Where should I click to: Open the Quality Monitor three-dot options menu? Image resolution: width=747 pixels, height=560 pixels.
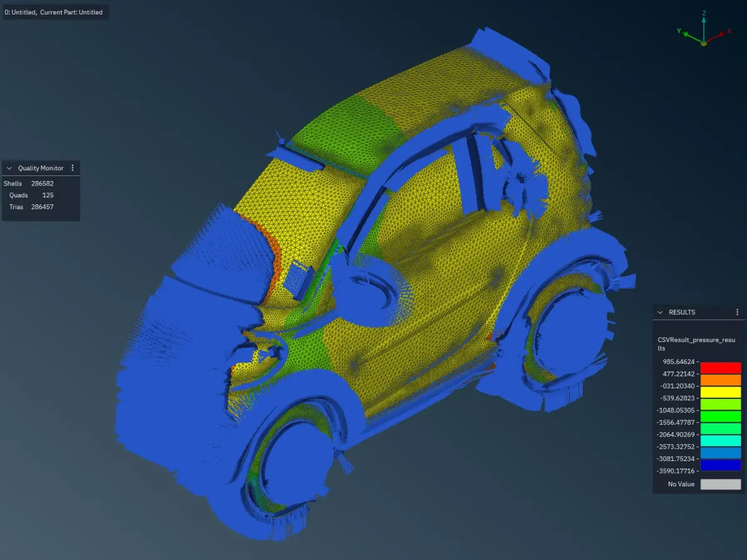pos(73,168)
